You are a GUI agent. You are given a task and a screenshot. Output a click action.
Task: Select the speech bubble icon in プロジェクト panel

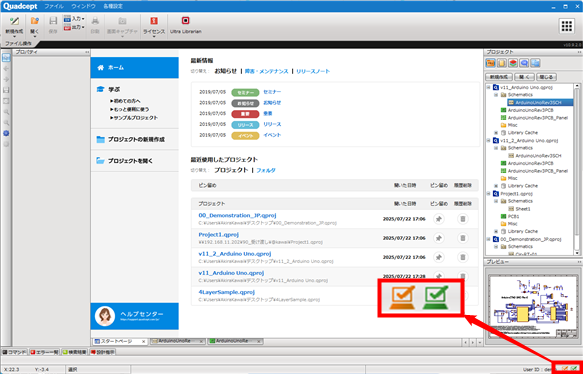pos(524,63)
